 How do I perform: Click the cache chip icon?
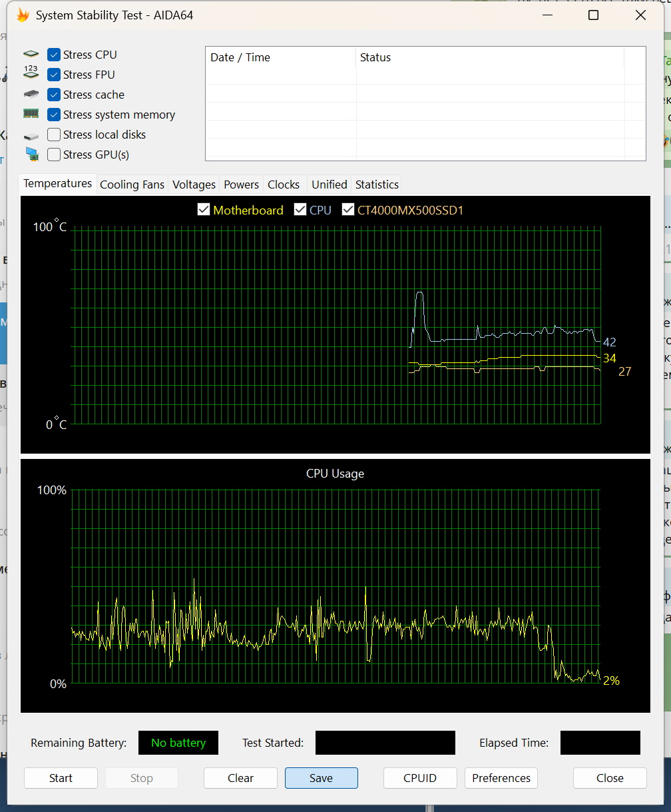coord(31,95)
